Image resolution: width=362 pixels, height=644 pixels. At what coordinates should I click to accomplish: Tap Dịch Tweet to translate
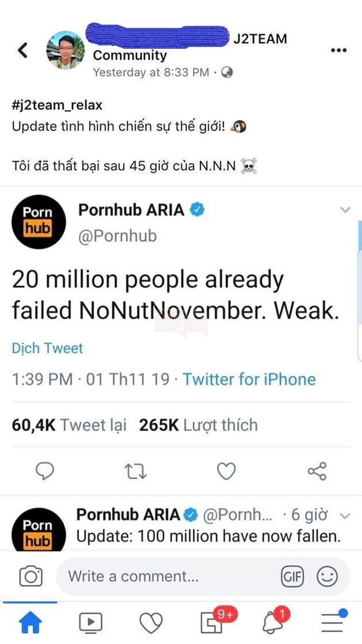47,348
